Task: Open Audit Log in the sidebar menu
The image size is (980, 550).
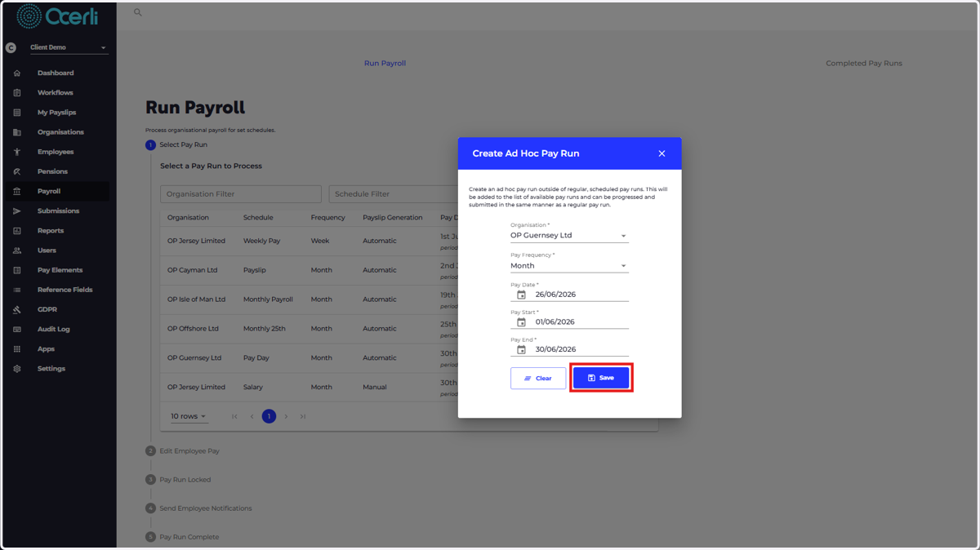Action: [56, 330]
